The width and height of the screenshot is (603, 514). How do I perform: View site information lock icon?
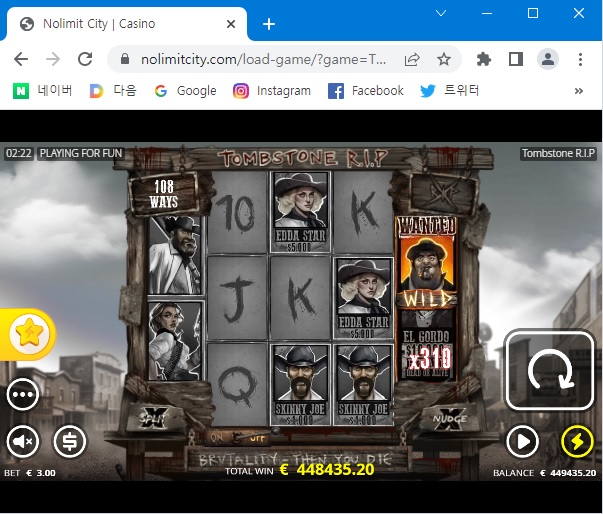point(125,59)
